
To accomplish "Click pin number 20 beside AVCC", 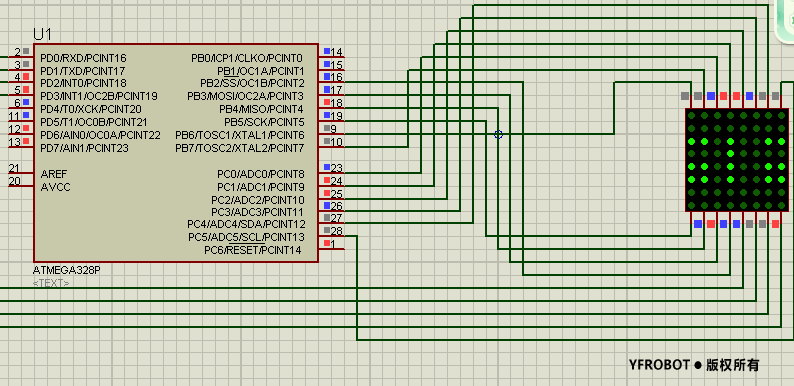I will click(14, 181).
